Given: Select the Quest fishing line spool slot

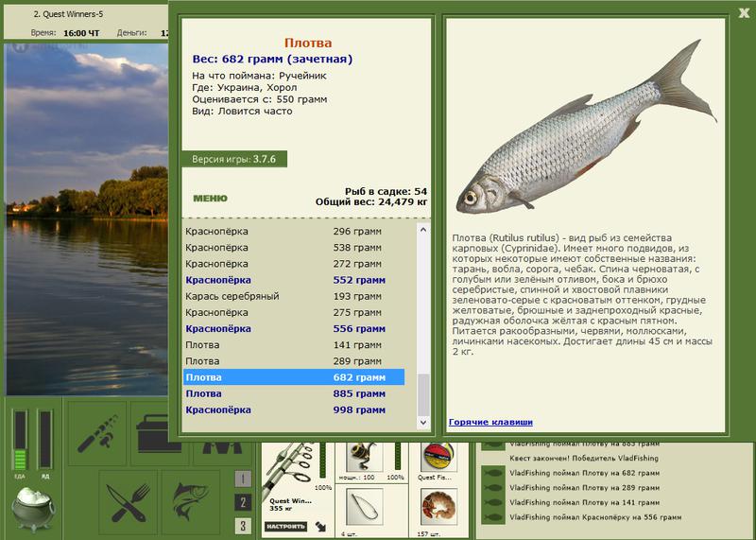Looking at the screenshot, I should pos(438,457).
